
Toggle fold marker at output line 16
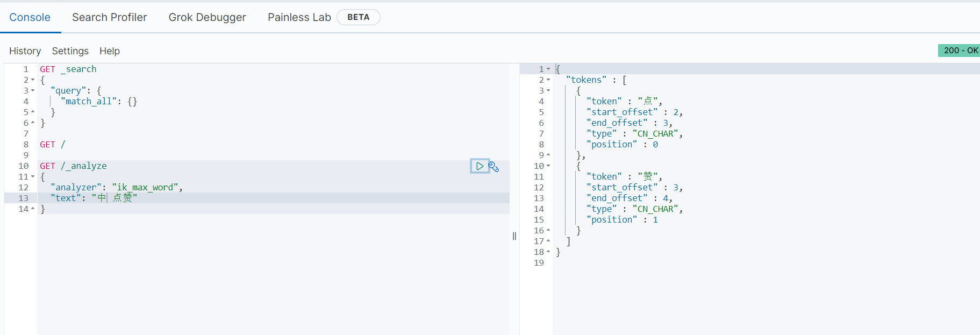pos(548,230)
